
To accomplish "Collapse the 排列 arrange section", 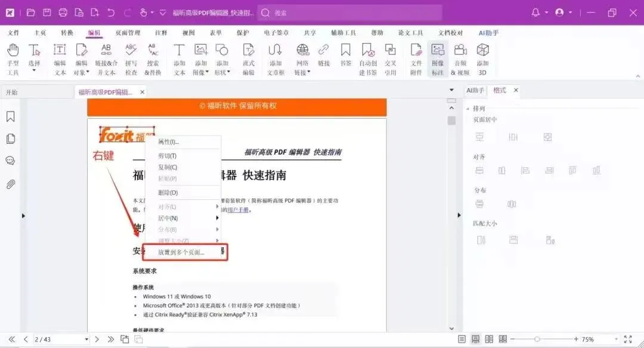I will click(468, 109).
